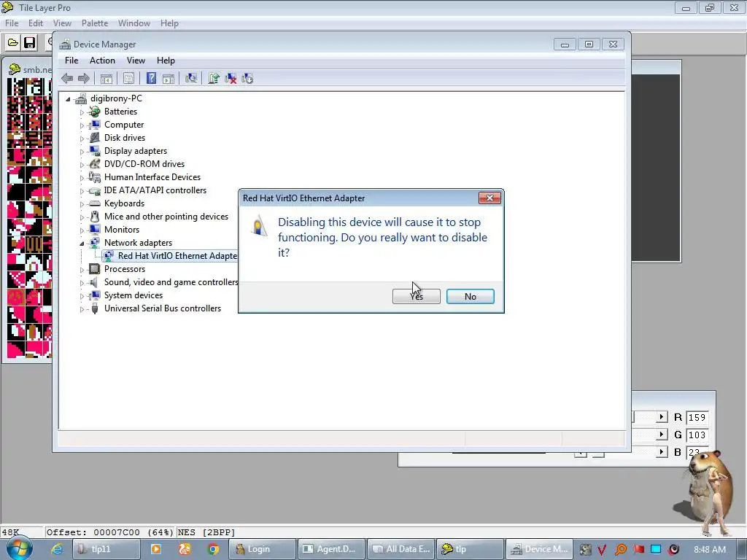Switch to tlp11 taskbar button
This screenshot has height=560, width=747.
(x=107, y=549)
